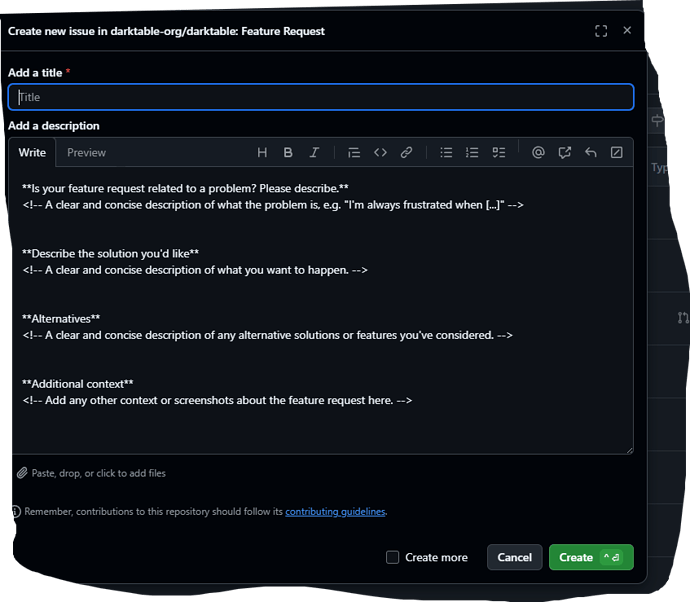Mention a user with the @ icon

coord(538,153)
